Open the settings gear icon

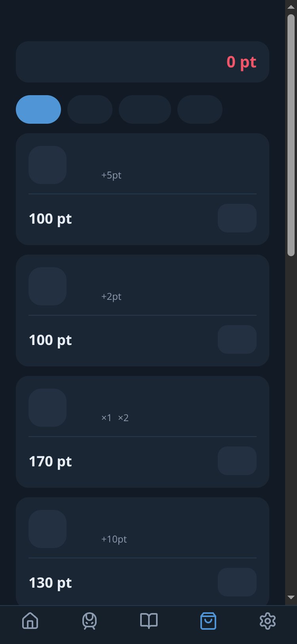pos(268,621)
